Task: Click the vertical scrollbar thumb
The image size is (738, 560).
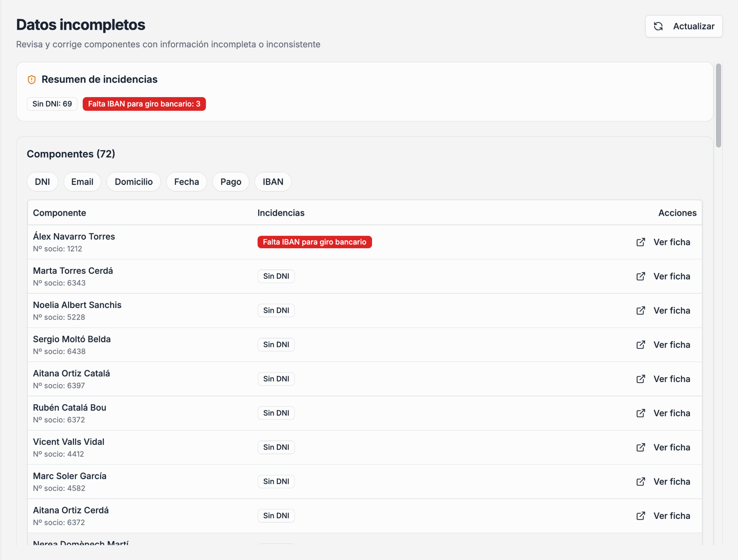Action: [718, 105]
